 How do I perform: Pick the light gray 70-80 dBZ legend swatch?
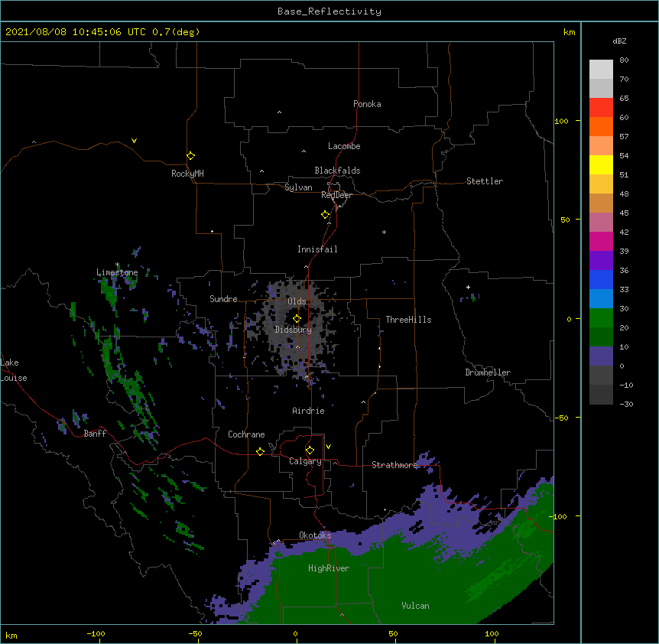[601, 70]
